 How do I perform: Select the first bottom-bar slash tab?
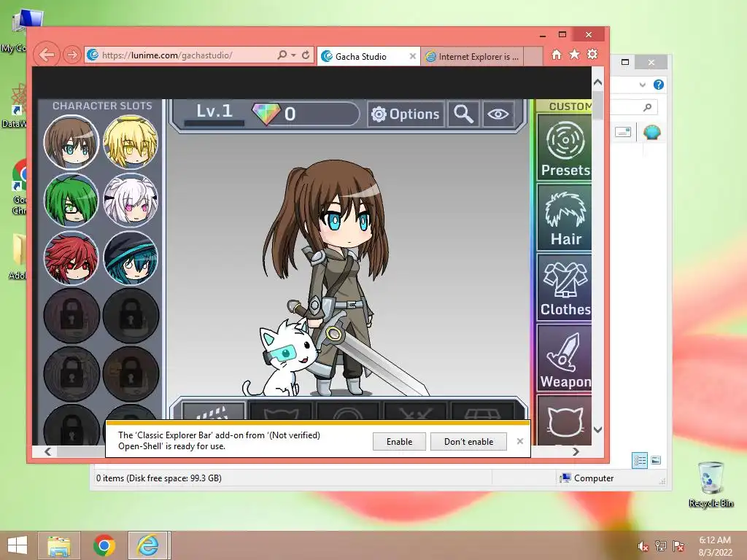pyautogui.click(x=212, y=411)
